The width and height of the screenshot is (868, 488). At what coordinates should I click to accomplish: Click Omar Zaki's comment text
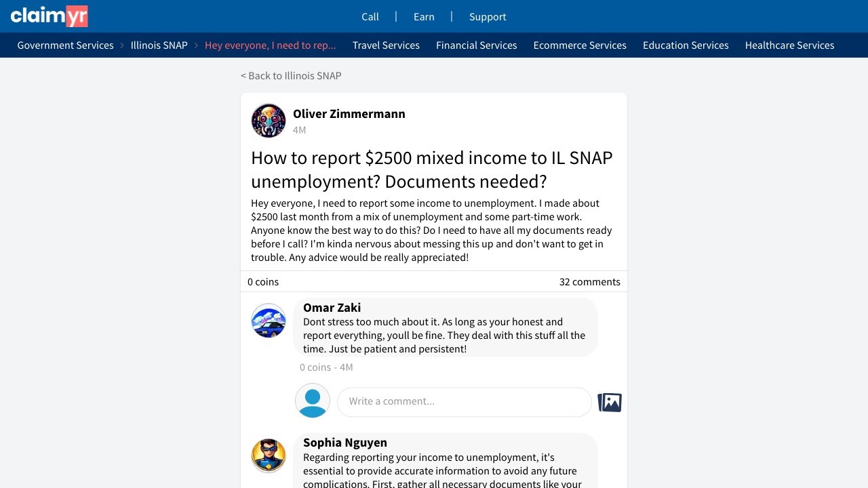click(x=444, y=335)
